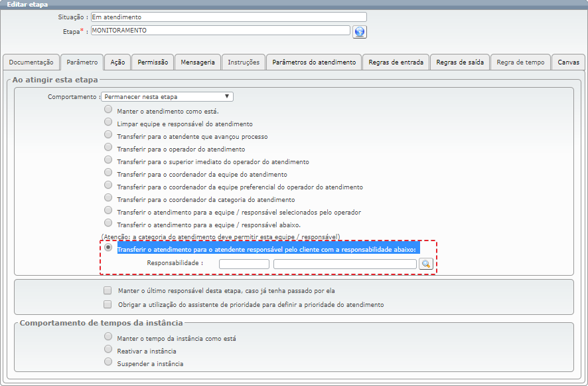Click the Etapa text field
The height and width of the screenshot is (386, 588).
[220, 31]
